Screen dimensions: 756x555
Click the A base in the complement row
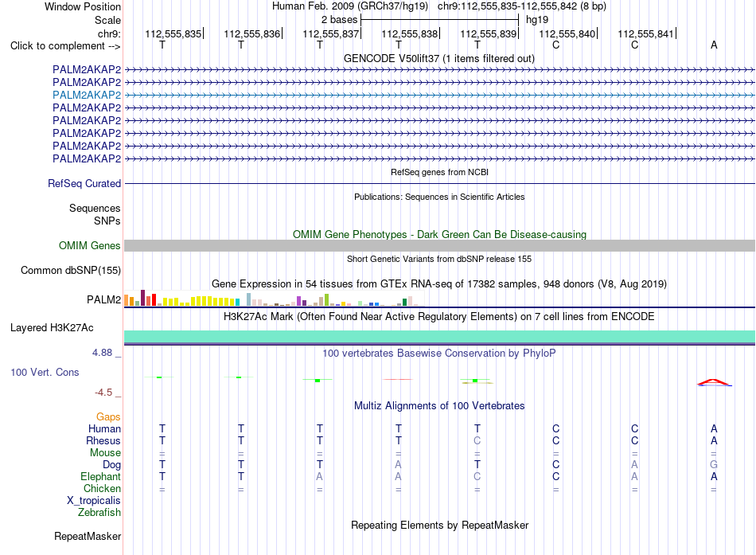click(x=714, y=45)
